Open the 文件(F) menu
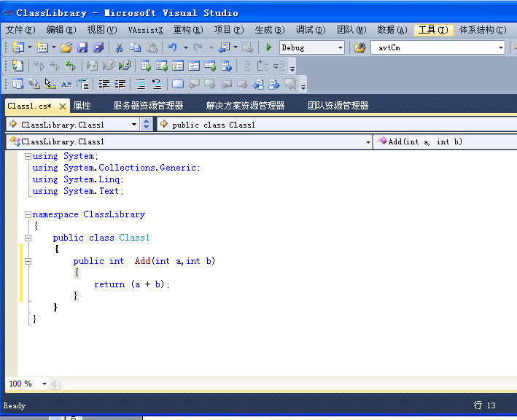The height and width of the screenshot is (420, 517). tap(20, 30)
